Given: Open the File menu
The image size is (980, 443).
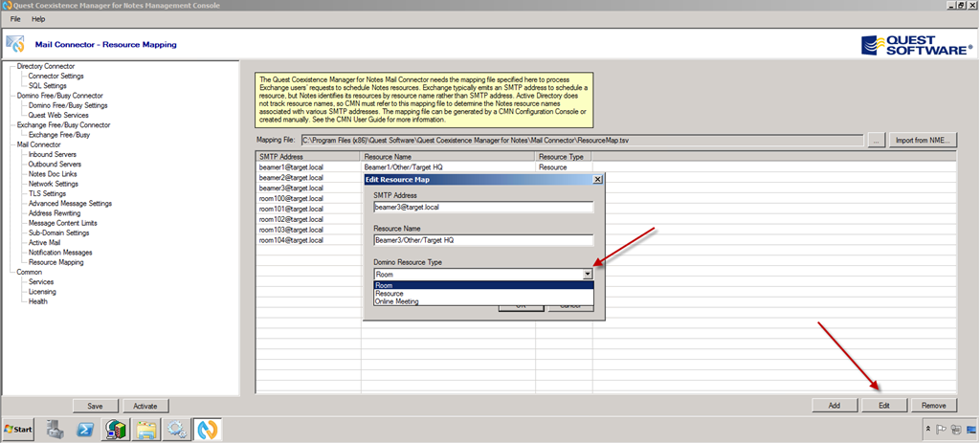Looking at the screenshot, I should point(15,19).
